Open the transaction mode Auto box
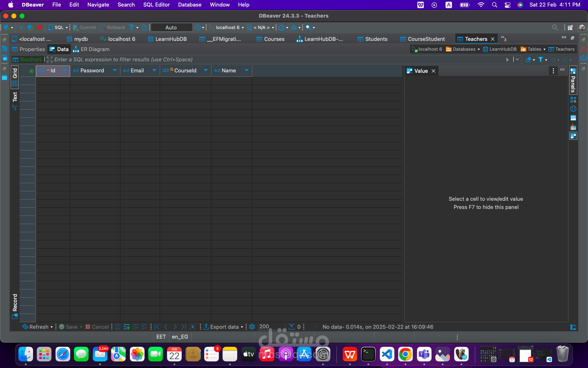The image size is (588, 368). [171, 27]
